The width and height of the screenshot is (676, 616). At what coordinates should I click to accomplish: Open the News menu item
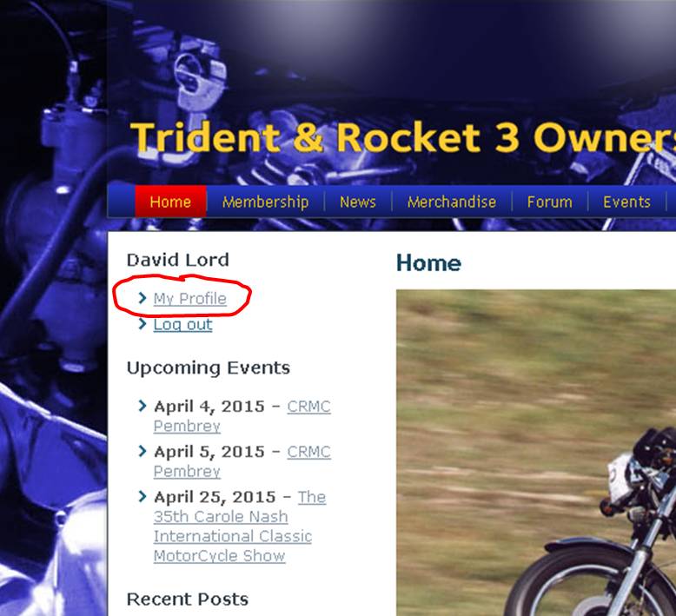[358, 202]
